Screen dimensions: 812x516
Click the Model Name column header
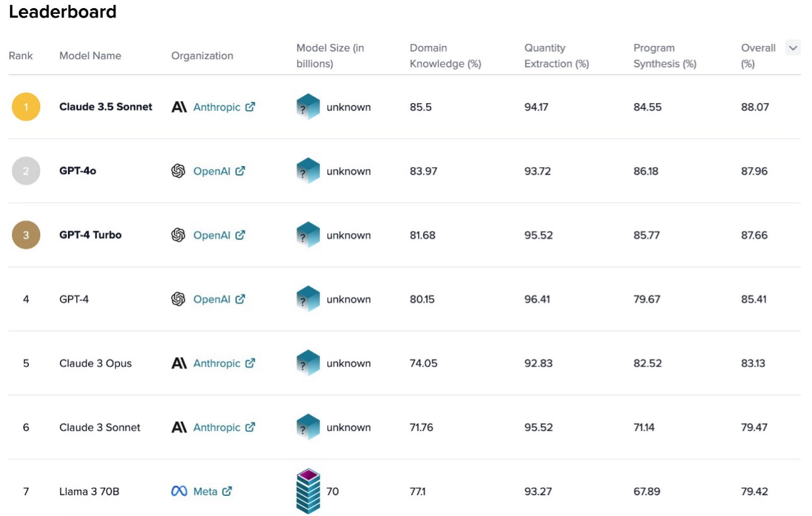click(90, 56)
